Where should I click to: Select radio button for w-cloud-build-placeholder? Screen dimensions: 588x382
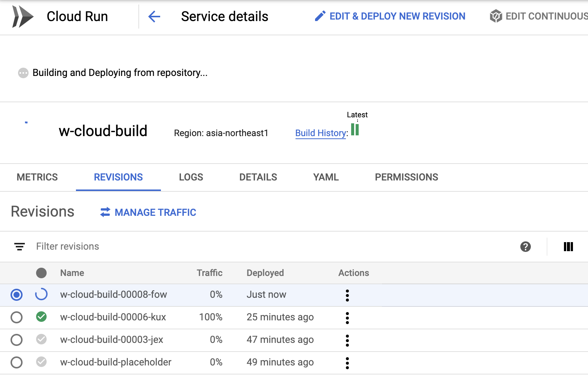17,362
